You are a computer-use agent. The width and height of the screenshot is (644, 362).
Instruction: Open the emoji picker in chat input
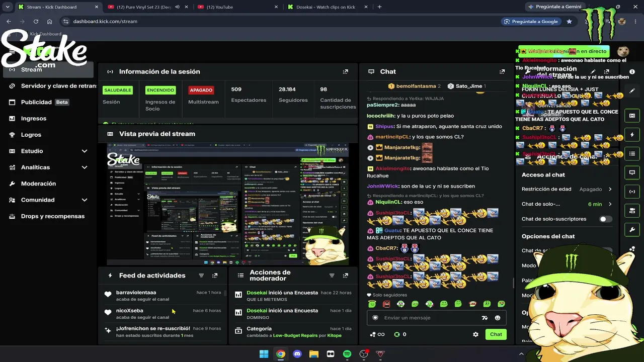click(x=498, y=318)
